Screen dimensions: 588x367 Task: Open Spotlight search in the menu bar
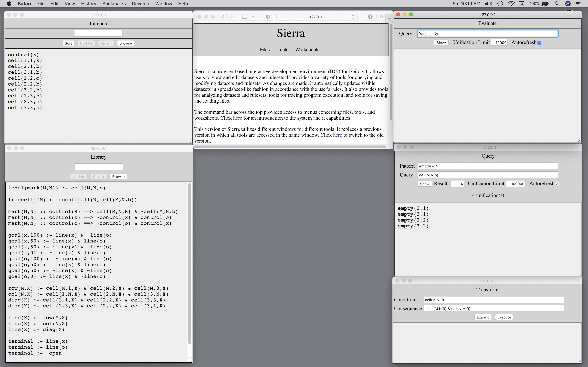(x=557, y=4)
